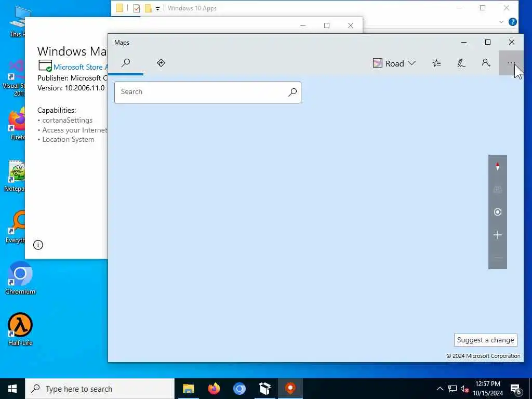Open Chromium desktop shortcut

(x=20, y=278)
